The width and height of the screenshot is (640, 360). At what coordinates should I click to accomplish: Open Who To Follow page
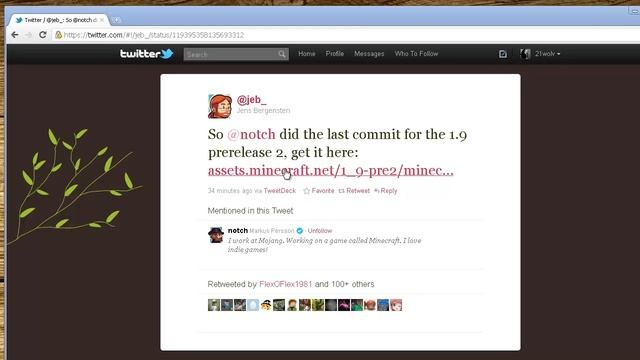416,54
